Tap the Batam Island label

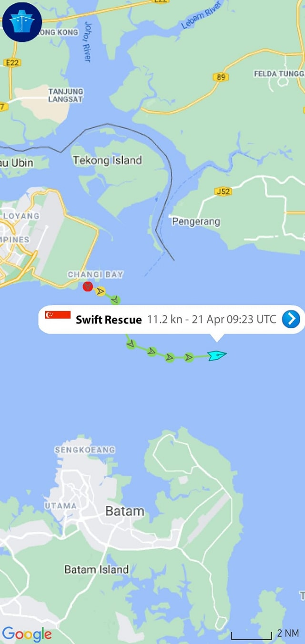(x=97, y=569)
